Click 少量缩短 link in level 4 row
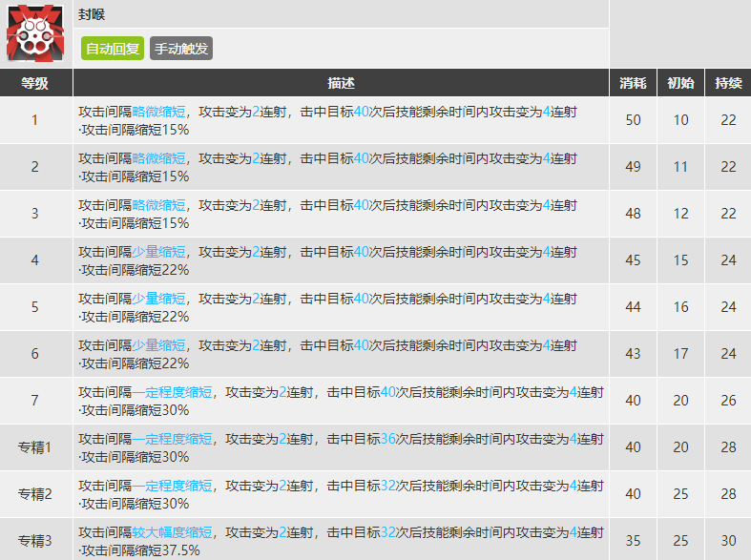Image resolution: width=751 pixels, height=560 pixels. 158,252
